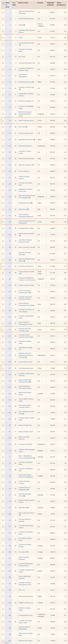68x644 pixels.
Task: Check the HKUST Business School row checkbox
Action: (x=3, y=120)
